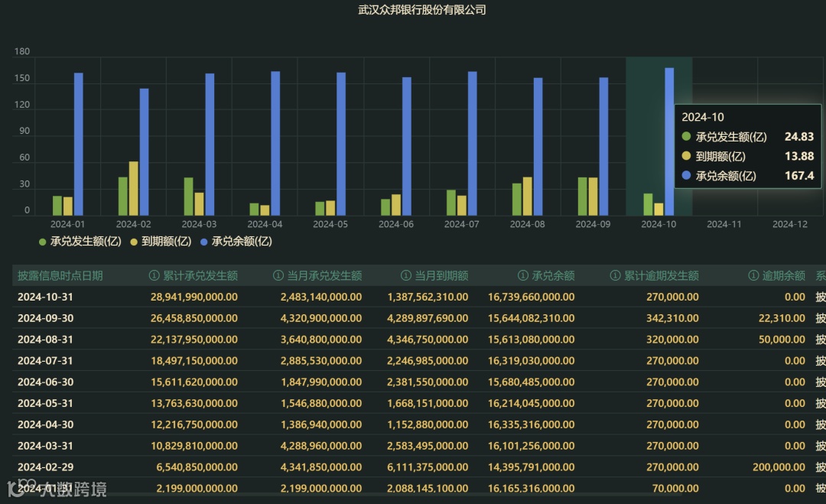Viewport: 826px width, 504px height.
Task: Select the 2024-10-31 table row date
Action: pyautogui.click(x=45, y=297)
